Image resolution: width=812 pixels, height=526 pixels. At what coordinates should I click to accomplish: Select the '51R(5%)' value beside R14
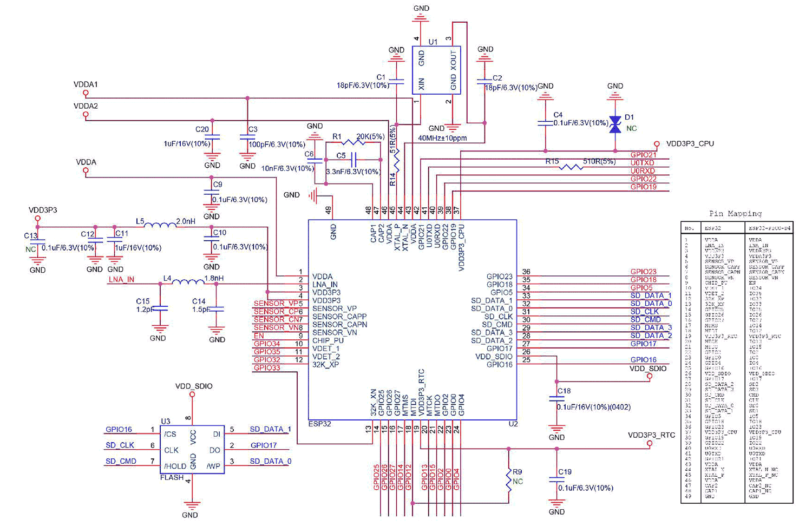tap(393, 140)
